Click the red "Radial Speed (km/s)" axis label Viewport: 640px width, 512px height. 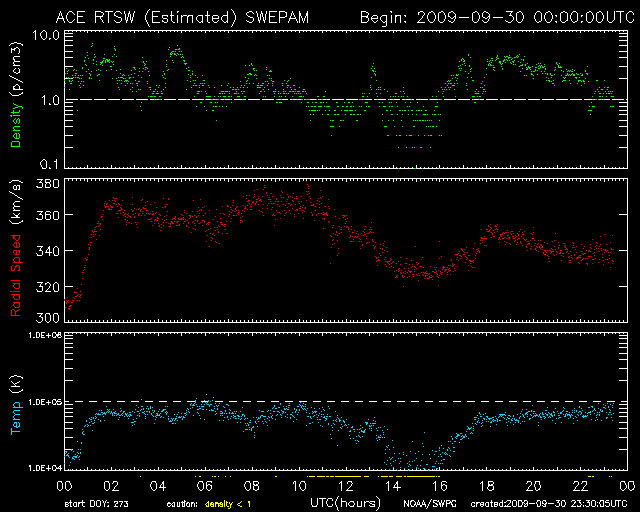point(16,248)
